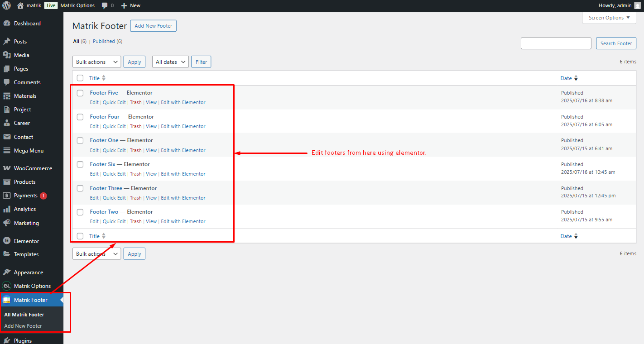Click the Matrik Options logo icon
Screen dimensions: 644x344
tap(7, 286)
